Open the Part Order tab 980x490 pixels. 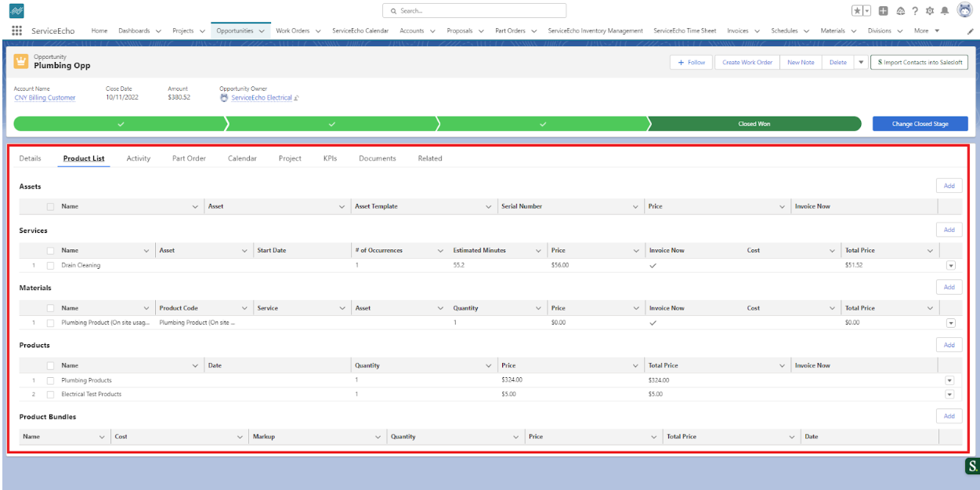[x=188, y=158]
